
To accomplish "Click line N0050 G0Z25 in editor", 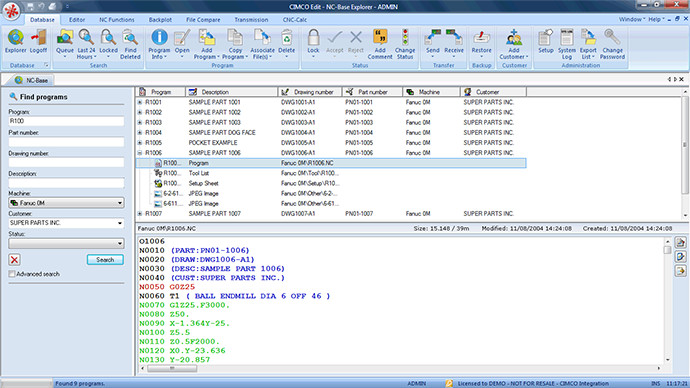I will pyautogui.click(x=167, y=287).
